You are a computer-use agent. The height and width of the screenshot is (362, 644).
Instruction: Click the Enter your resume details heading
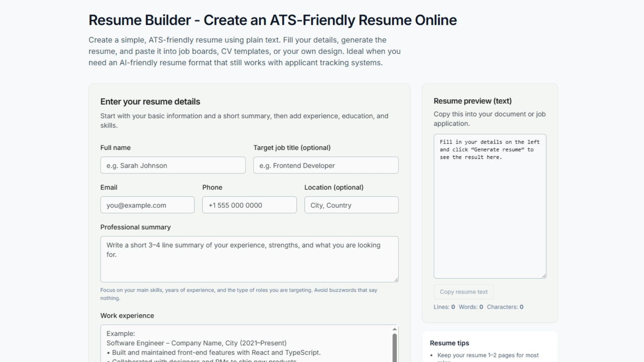coord(150,102)
